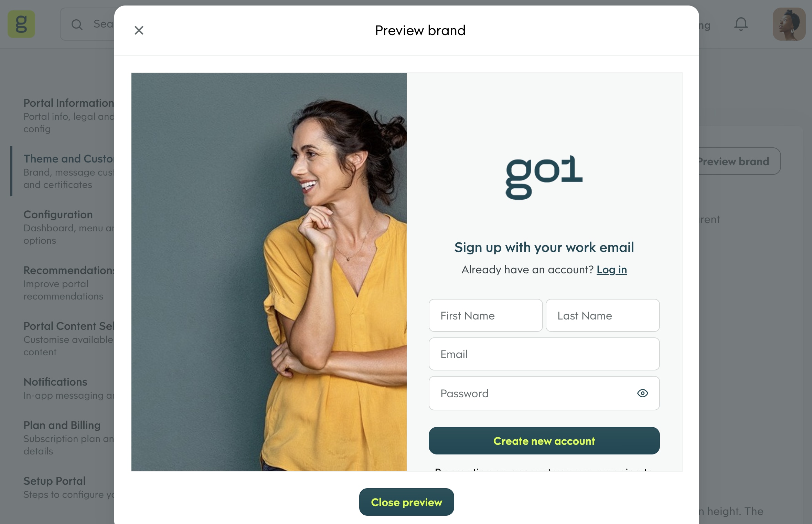Click the close X icon on the modal

[x=139, y=30]
